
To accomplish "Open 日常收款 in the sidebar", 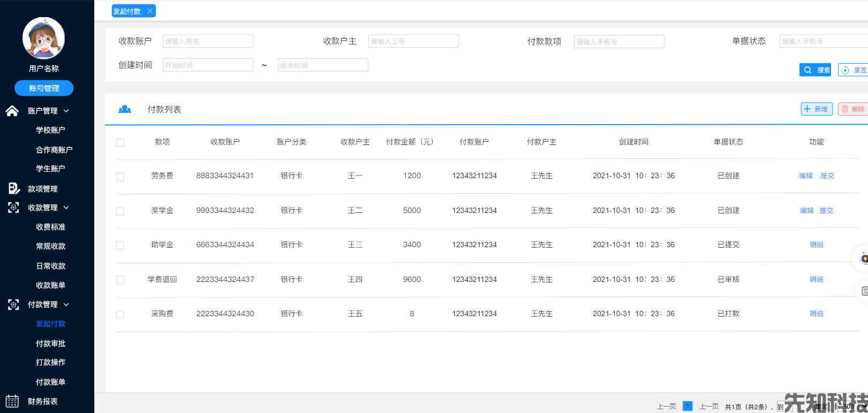I will pyautogui.click(x=50, y=266).
